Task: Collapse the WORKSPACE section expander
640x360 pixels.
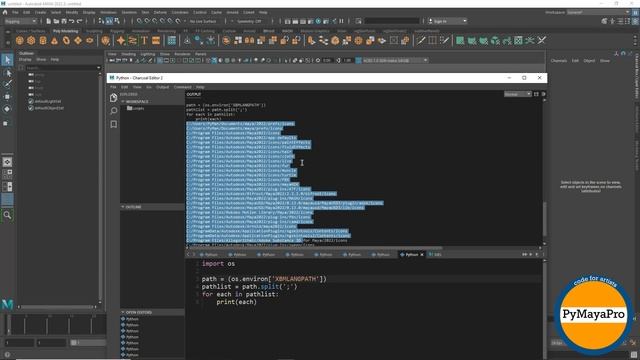Action: point(123,101)
